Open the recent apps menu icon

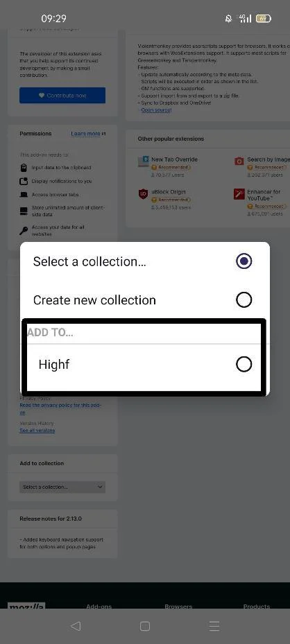pos(214,626)
